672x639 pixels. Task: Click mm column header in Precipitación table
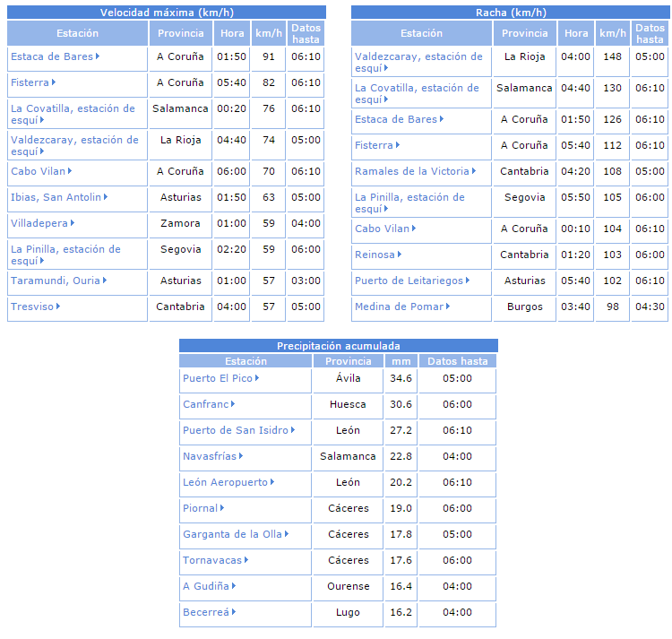[x=400, y=361]
